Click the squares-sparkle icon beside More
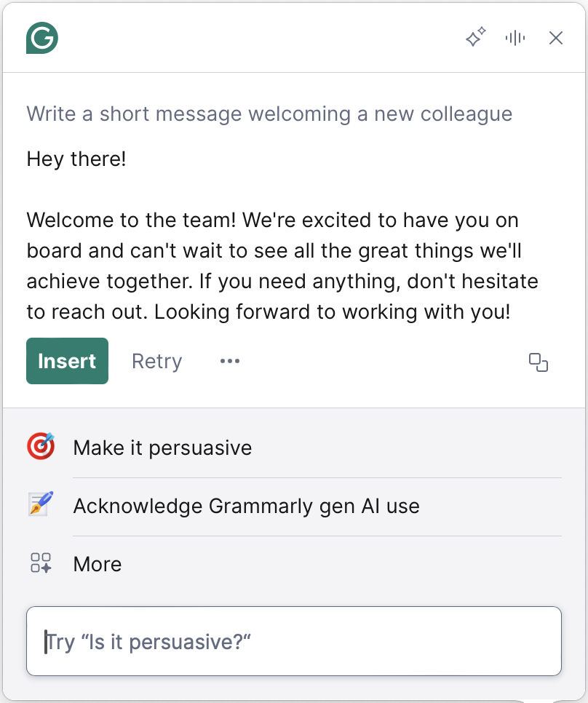The image size is (588, 703). tap(41, 564)
